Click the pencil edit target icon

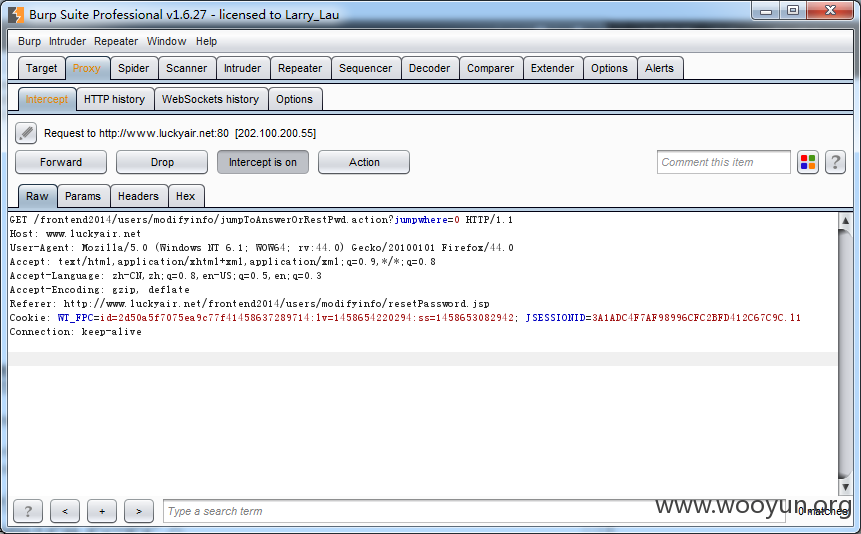26,133
